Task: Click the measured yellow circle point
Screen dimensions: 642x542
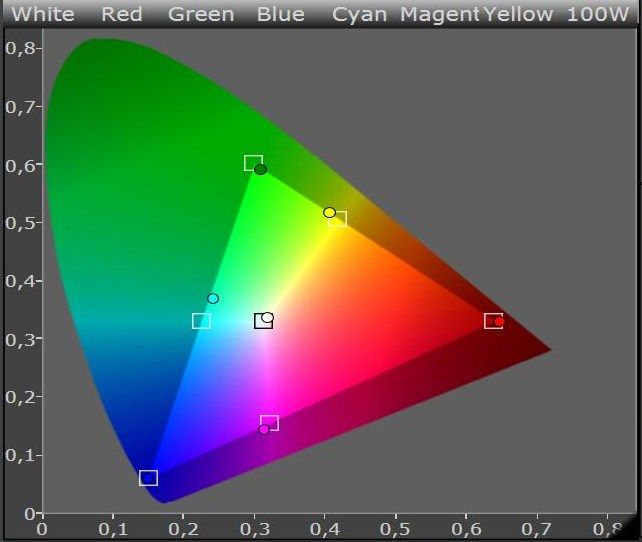Action: (x=329, y=212)
